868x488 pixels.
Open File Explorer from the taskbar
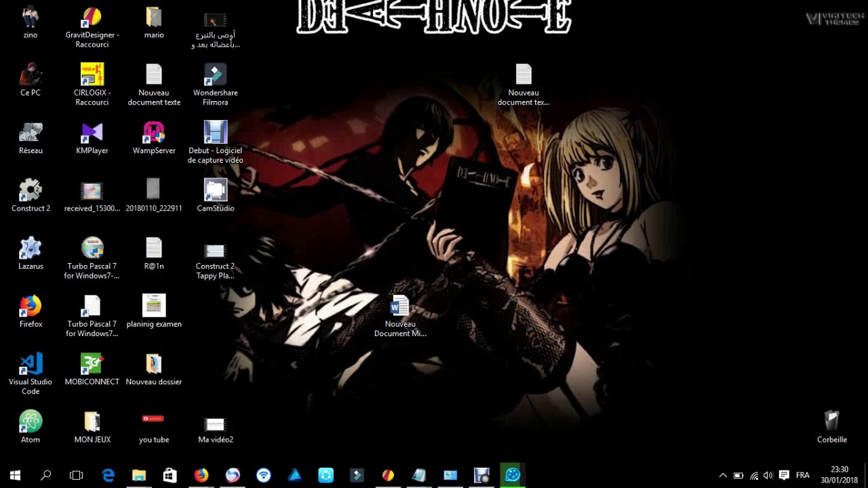139,475
